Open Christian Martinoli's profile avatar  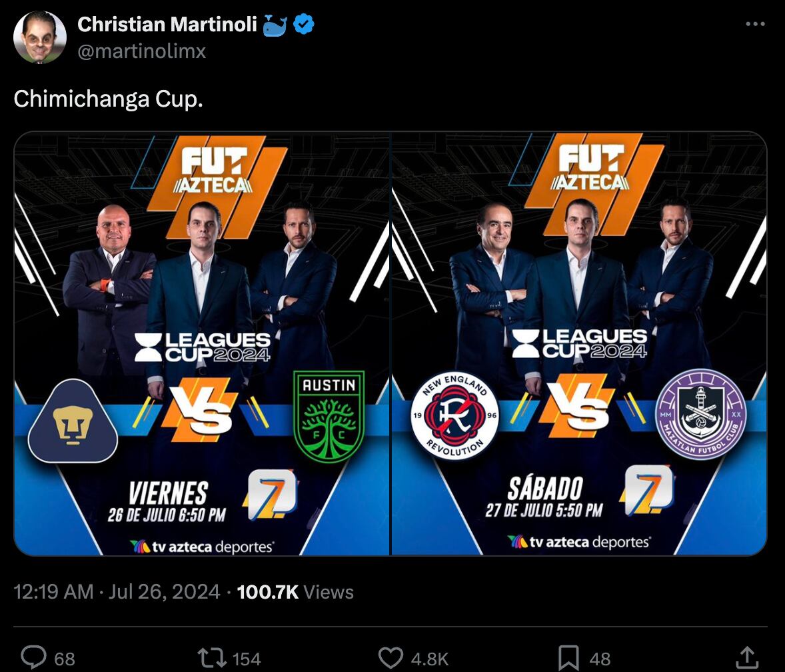(x=40, y=37)
